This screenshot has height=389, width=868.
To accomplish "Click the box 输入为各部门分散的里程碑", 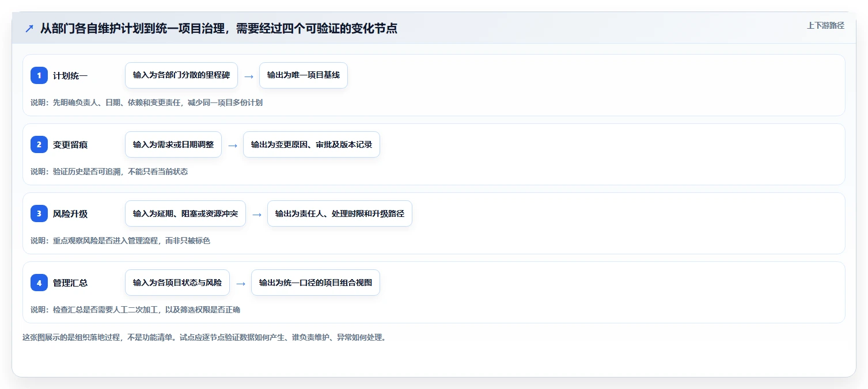I will point(181,75).
